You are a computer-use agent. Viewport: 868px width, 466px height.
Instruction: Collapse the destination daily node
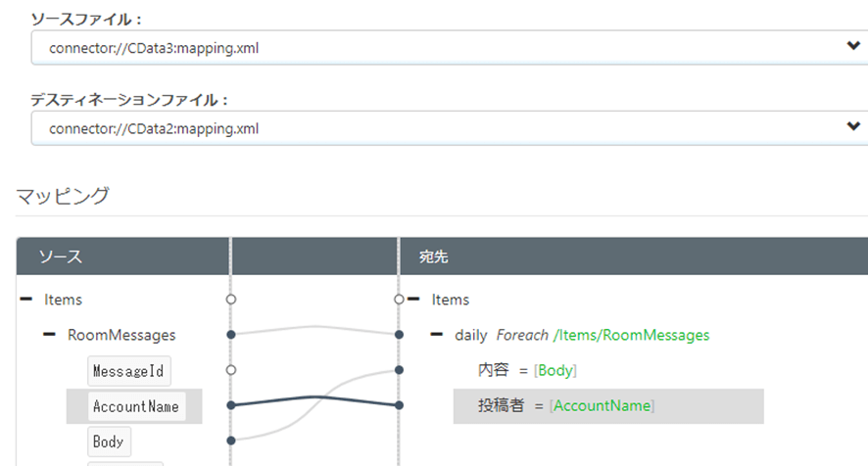click(x=438, y=335)
